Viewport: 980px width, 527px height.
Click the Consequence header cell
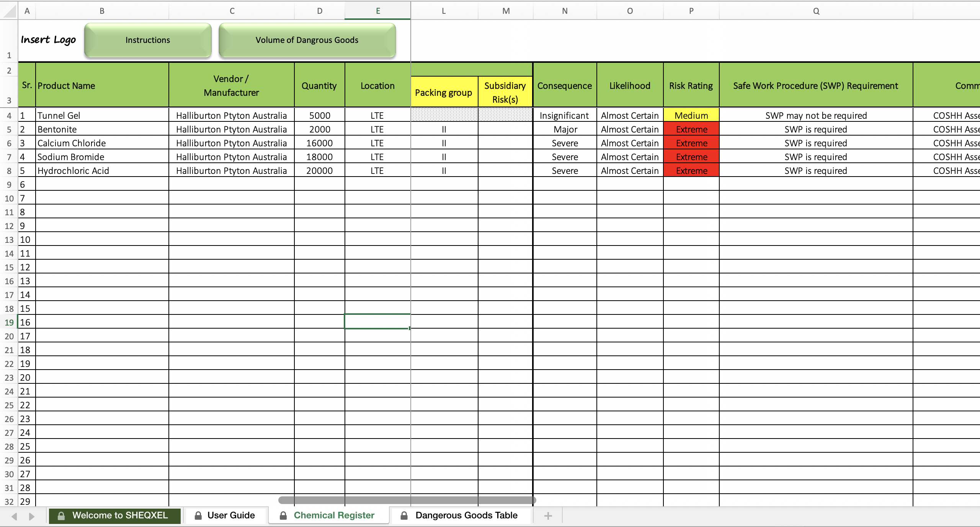pyautogui.click(x=565, y=85)
